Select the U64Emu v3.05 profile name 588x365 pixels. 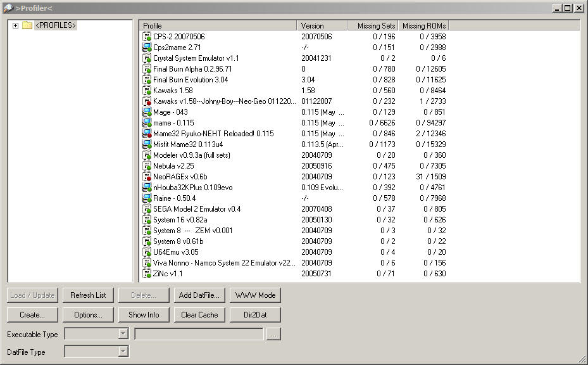click(175, 252)
